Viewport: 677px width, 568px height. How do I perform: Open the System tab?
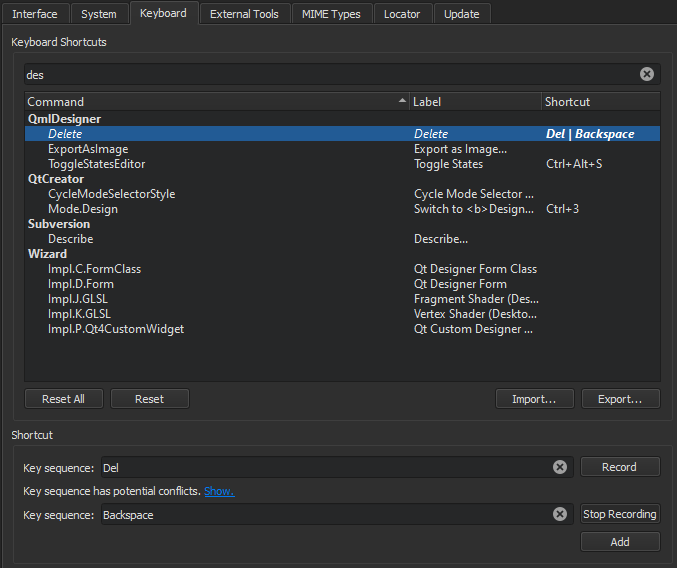click(99, 14)
